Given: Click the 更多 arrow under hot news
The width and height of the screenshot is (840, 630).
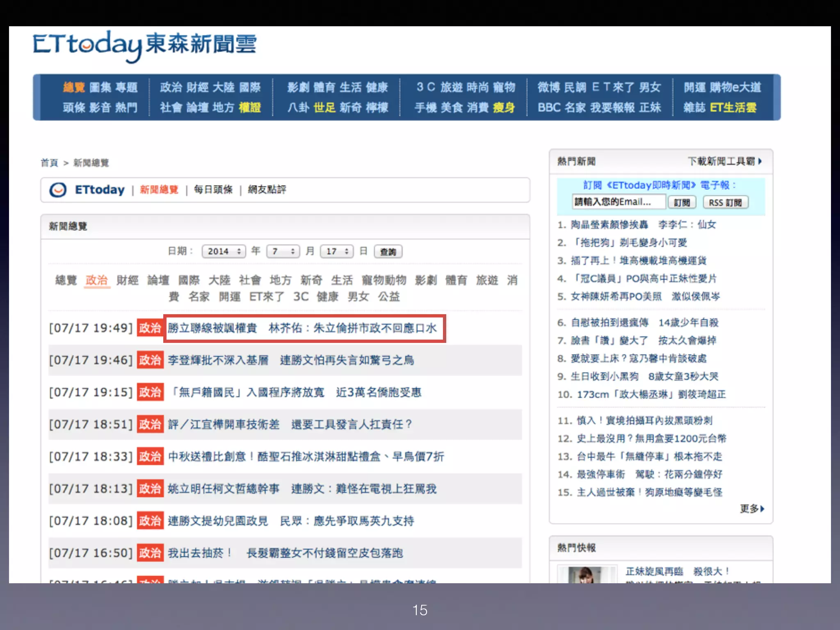Looking at the screenshot, I should (752, 509).
